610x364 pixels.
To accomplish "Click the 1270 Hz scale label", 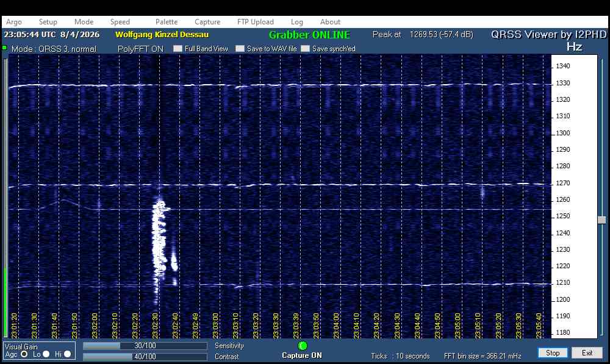I will [x=562, y=183].
